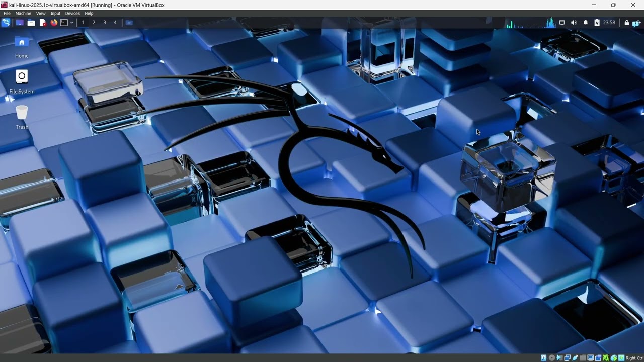Screen dimensions: 644x362
Task: Expand the terminal launcher dropdown arrow
Action: 71,22
